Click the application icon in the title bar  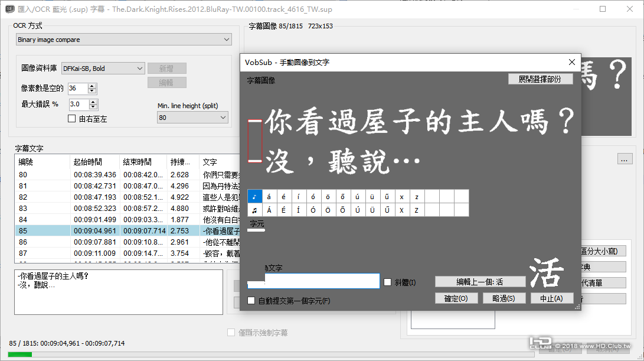tap(10, 9)
